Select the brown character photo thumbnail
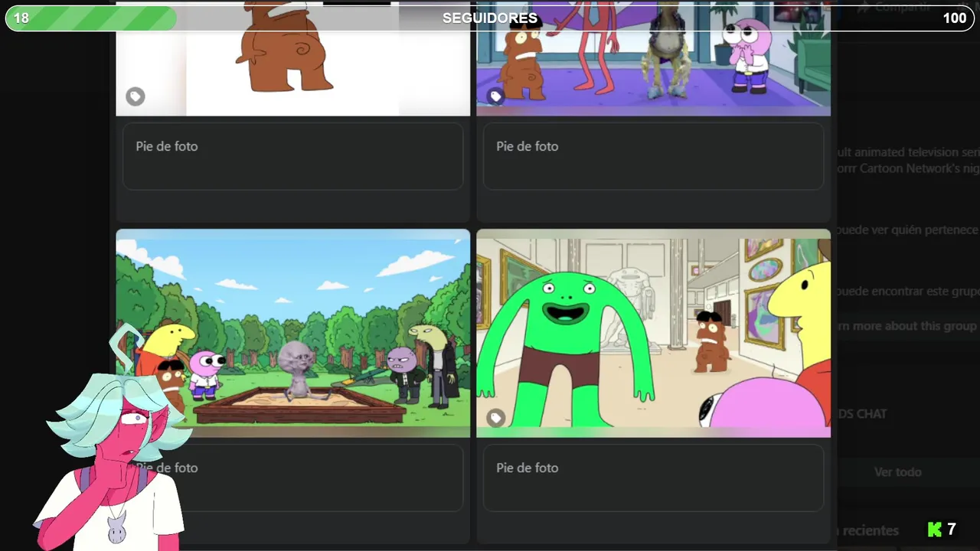The height and width of the screenshot is (551, 980). (293, 58)
